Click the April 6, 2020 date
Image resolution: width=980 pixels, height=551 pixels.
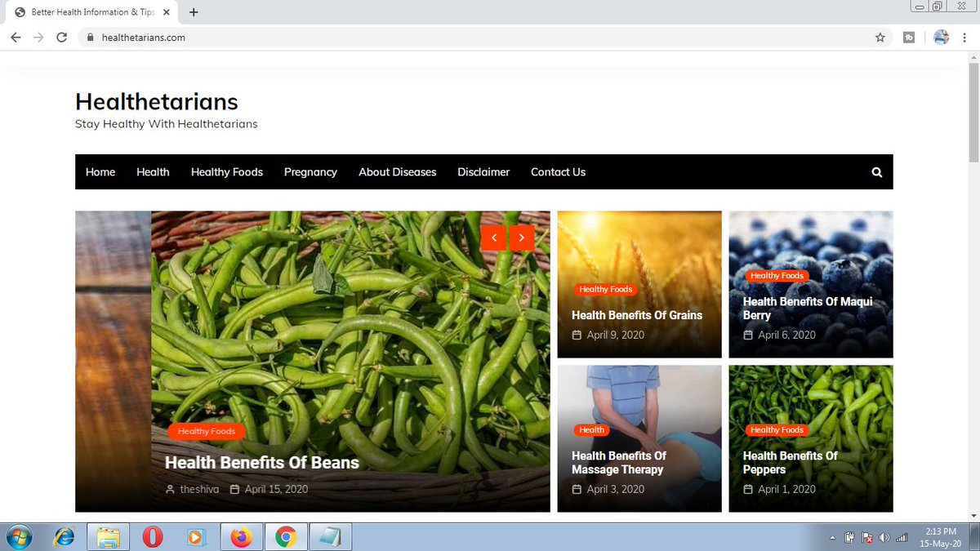(x=786, y=335)
